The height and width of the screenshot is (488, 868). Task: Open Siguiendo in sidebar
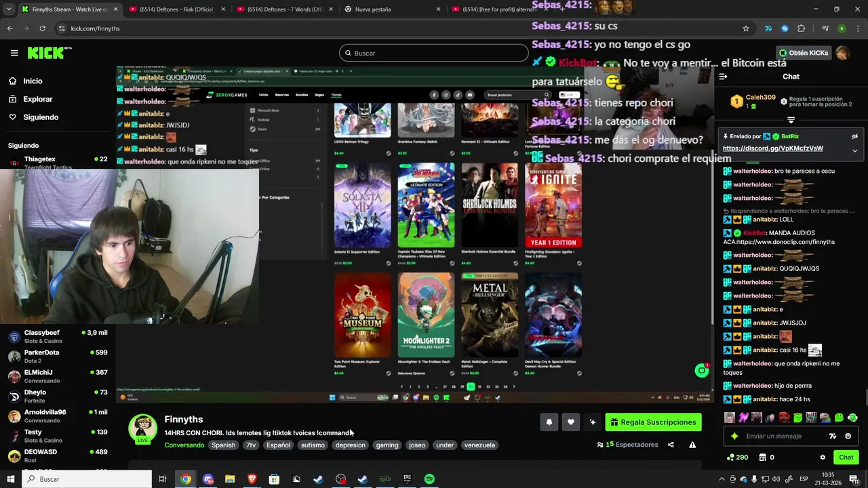point(41,117)
